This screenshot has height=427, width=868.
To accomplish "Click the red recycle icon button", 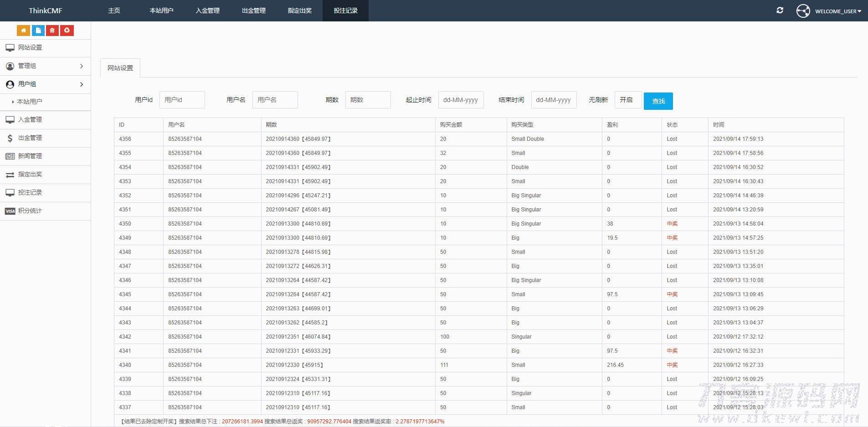I will pyautogui.click(x=67, y=31).
